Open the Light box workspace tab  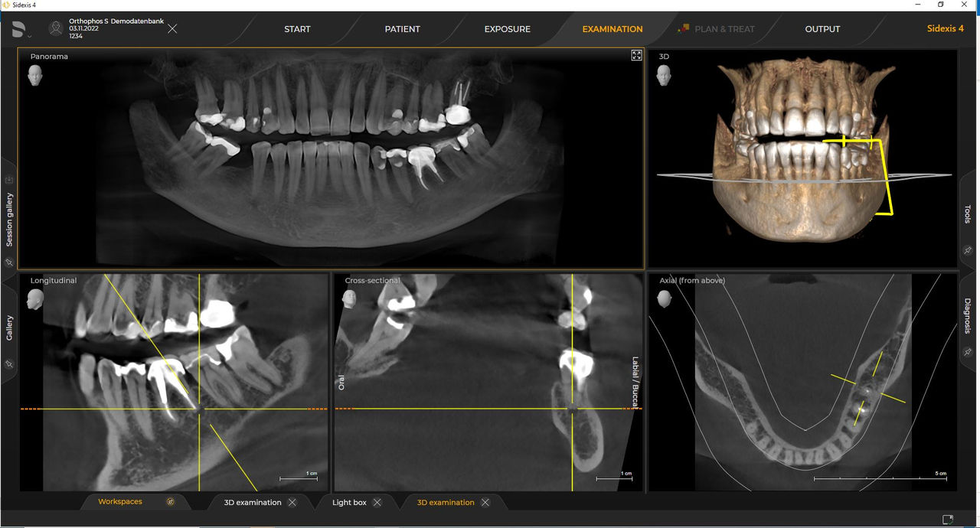tap(348, 502)
